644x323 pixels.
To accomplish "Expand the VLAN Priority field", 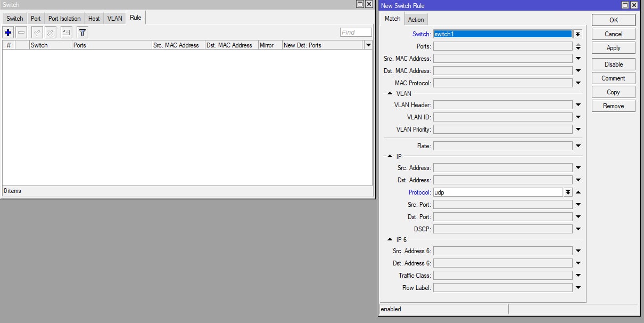I will (x=578, y=130).
